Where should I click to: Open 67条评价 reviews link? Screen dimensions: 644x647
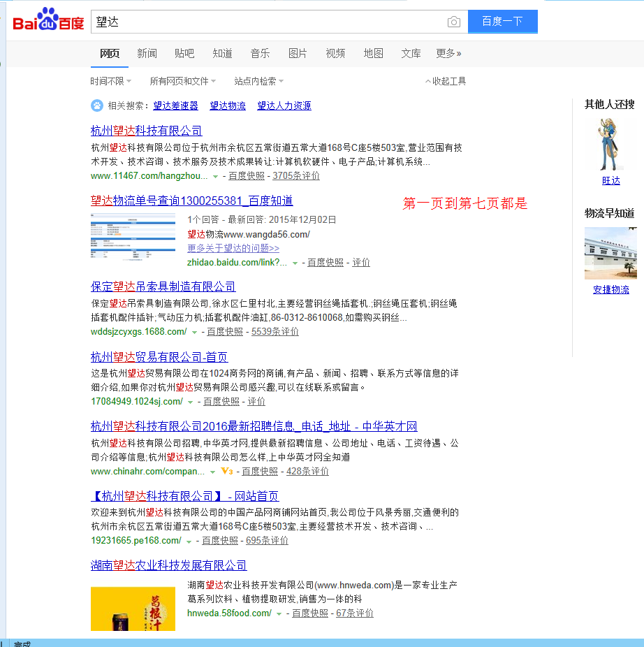355,613
